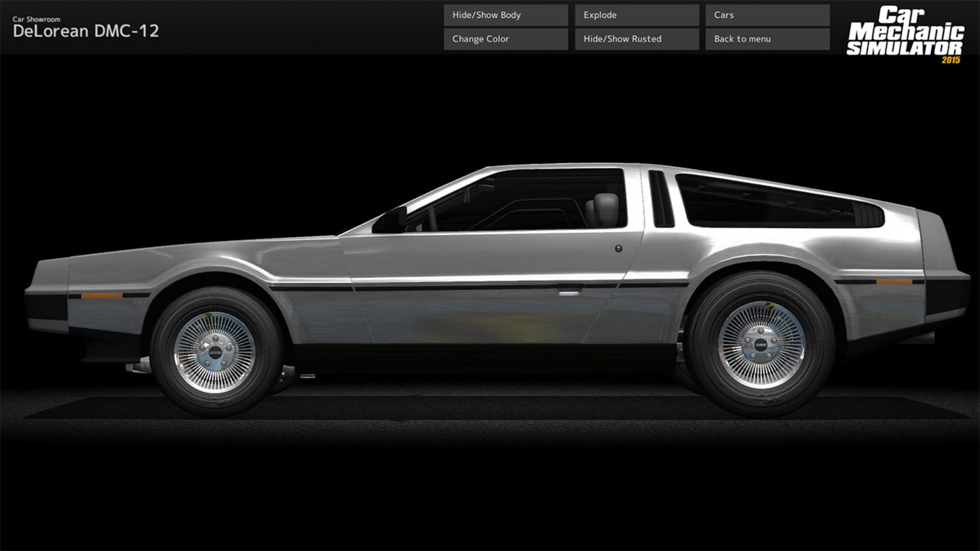Toggle rusted parts with Hide/Show Rusted
980x551 pixels.
(x=636, y=39)
